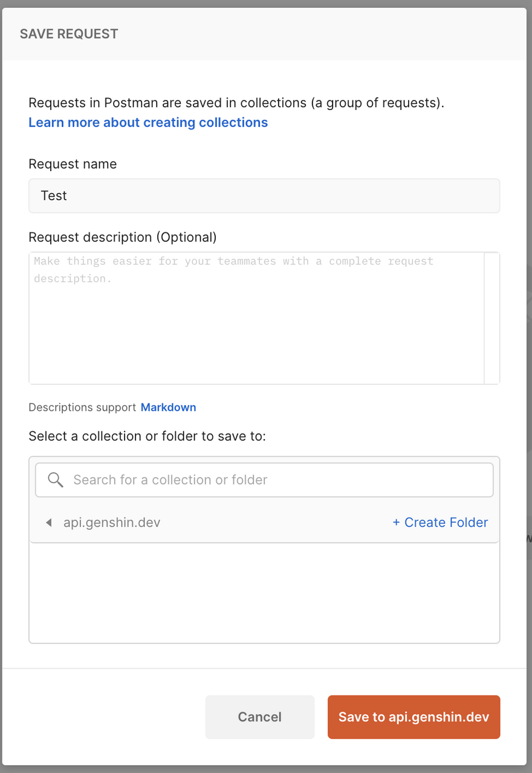Click the search magnifier icon

pos(56,480)
